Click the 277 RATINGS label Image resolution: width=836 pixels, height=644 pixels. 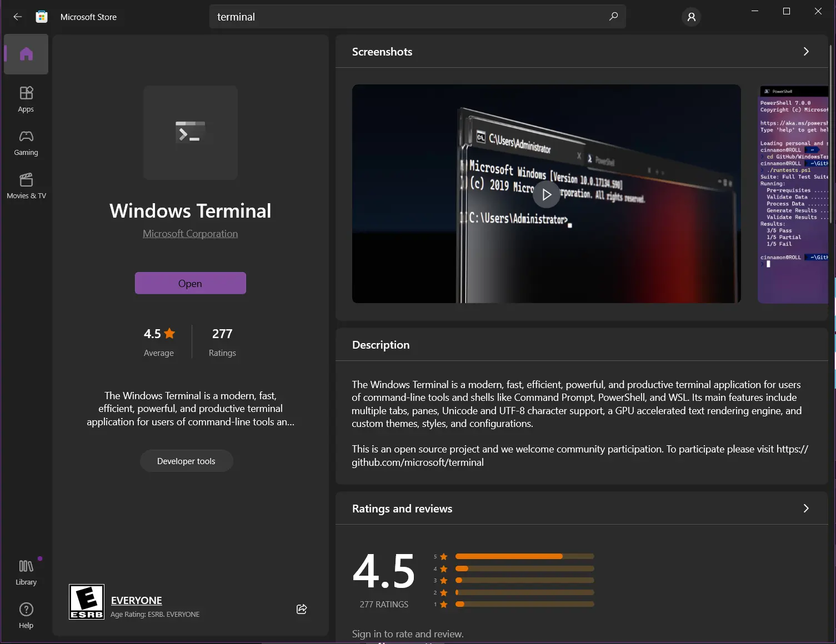[x=384, y=605]
